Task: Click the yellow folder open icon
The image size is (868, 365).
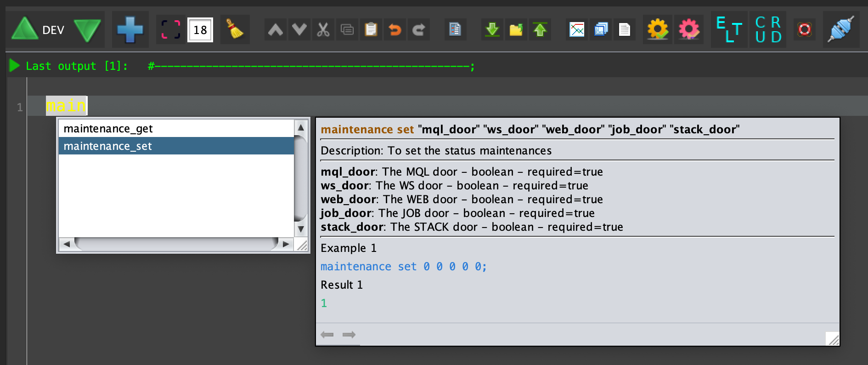Action: point(516,30)
